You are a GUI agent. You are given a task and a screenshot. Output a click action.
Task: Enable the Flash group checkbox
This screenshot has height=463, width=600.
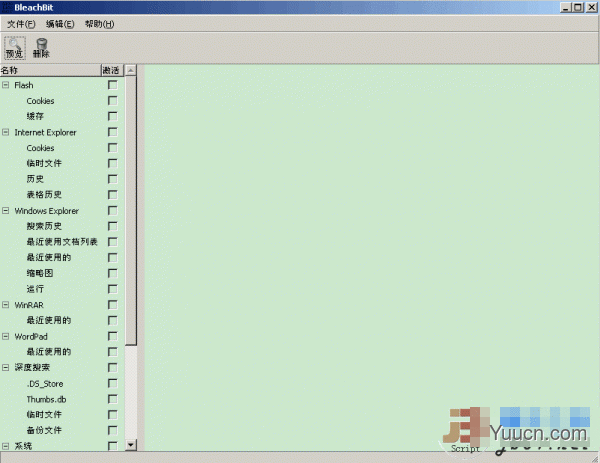[x=112, y=85]
